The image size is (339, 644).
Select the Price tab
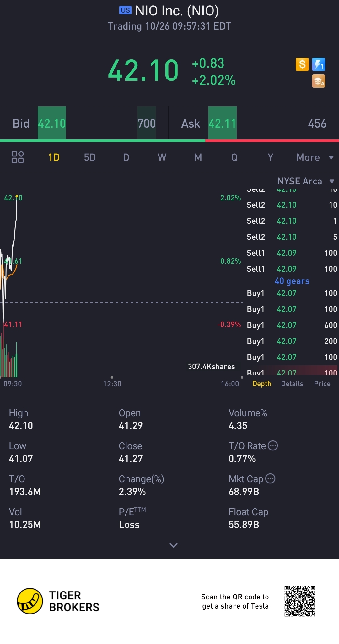(x=322, y=384)
